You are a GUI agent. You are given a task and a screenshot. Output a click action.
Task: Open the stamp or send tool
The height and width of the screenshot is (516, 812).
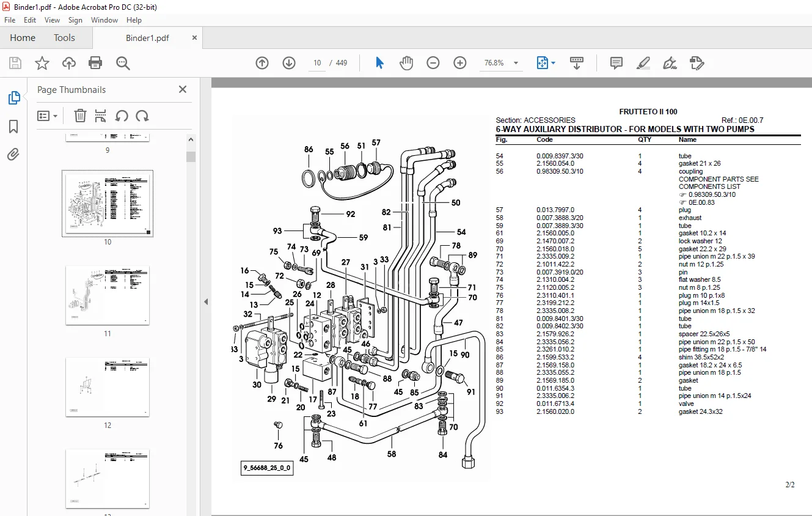pos(697,63)
